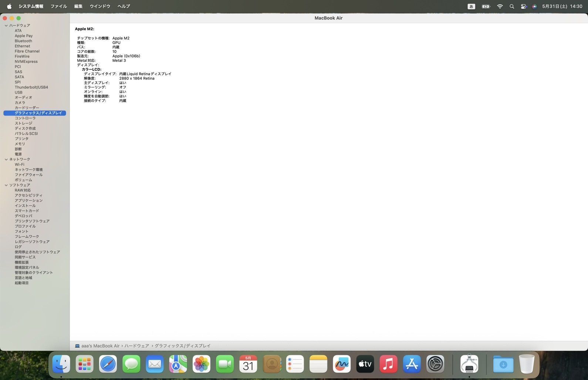Image resolution: width=588 pixels, height=380 pixels.
Task: Open Siri from the menu bar
Action: (534, 6)
